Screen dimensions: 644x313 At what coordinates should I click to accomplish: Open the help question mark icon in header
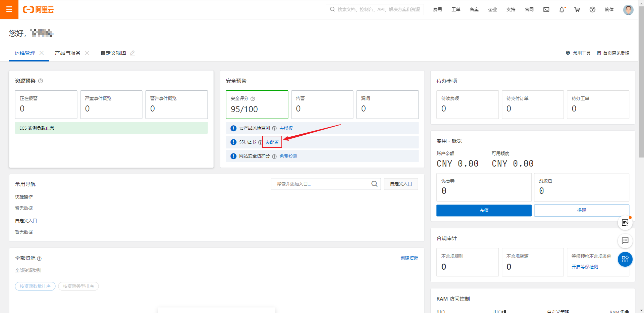(593, 9)
